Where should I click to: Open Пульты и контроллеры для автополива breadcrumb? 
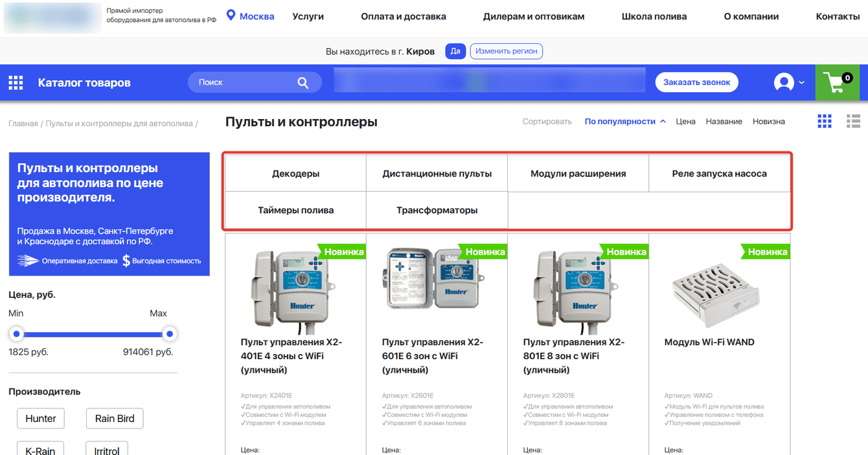pos(119,123)
